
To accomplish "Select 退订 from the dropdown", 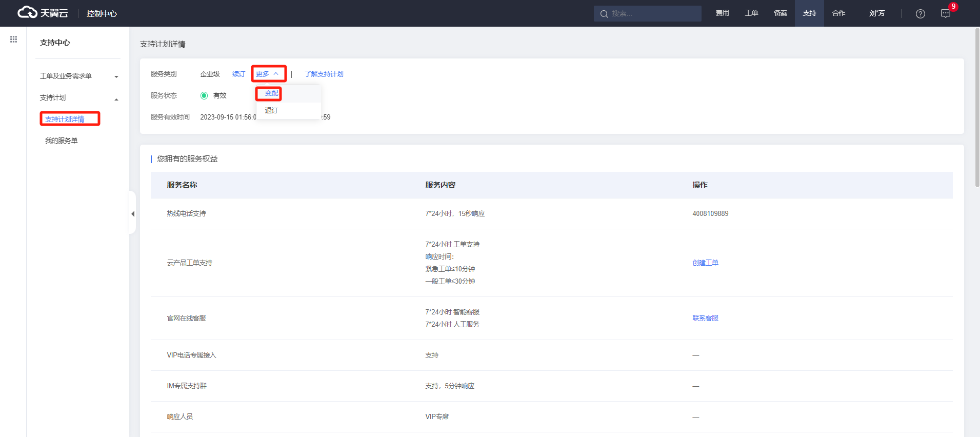I will 271,111.
